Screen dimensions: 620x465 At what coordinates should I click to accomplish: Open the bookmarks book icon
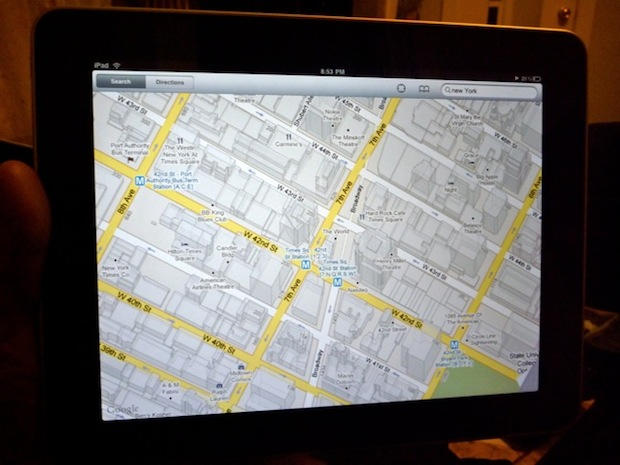coord(424,90)
